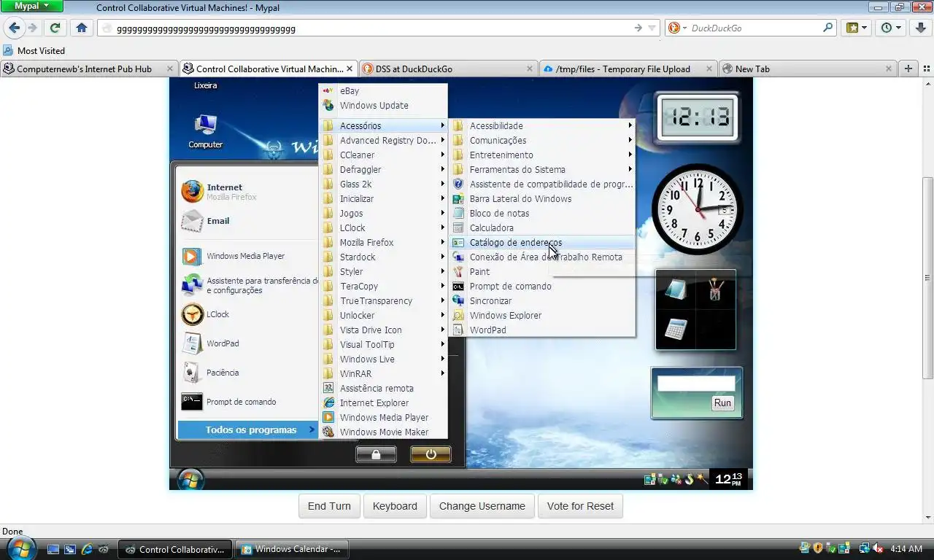This screenshot has width=934, height=560.
Task: Expand the Jogos folder
Action: point(384,213)
